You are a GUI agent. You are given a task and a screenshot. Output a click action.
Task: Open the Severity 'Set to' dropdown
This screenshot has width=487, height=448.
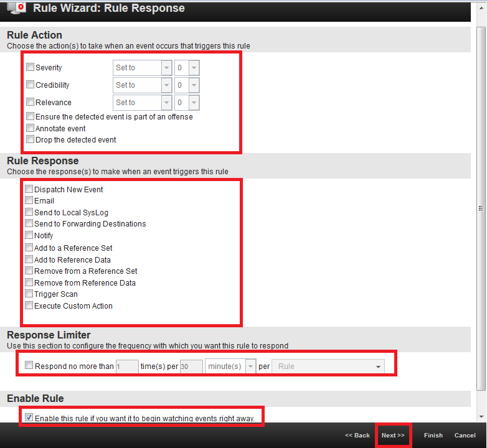pos(142,68)
